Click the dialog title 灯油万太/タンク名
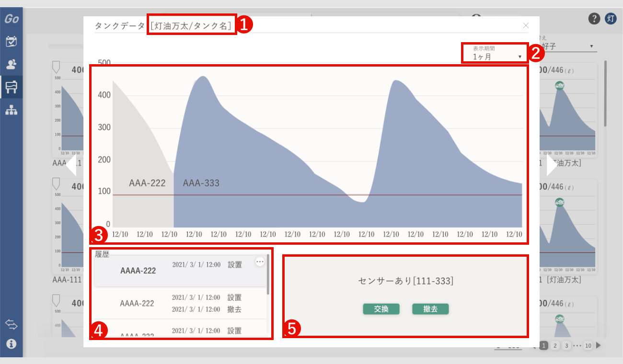This screenshot has height=364, width=623. tap(192, 26)
